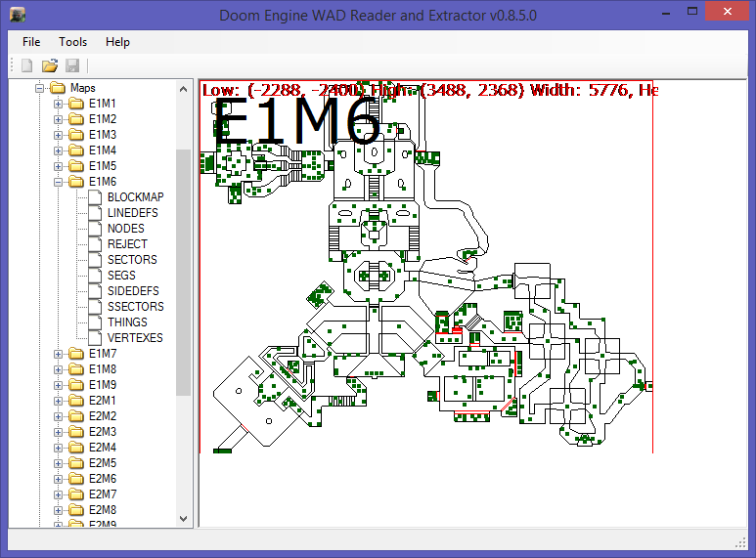Select the E2M7 label in tree

pos(103,494)
